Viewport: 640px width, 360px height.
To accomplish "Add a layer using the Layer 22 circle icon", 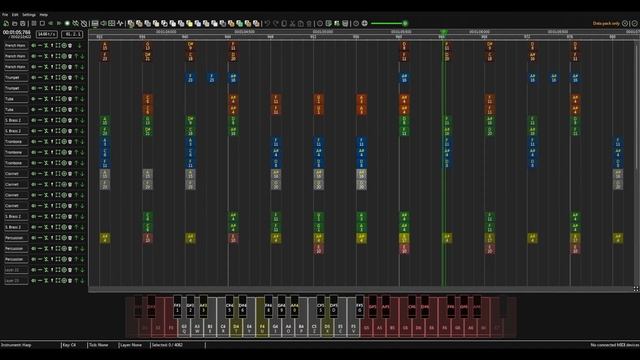I will pyautogui.click(x=64, y=270).
